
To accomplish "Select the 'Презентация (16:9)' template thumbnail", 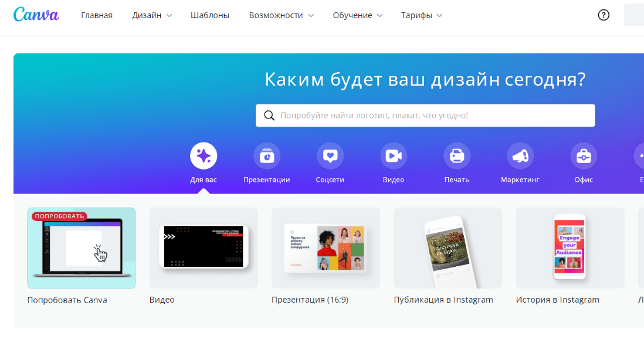I will point(326,248).
